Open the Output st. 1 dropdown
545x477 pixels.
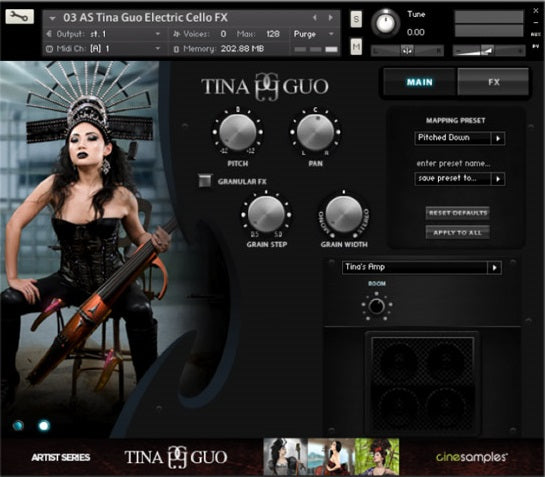103,34
